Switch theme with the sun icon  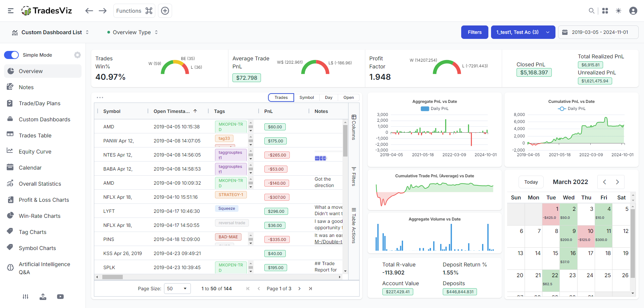[619, 11]
